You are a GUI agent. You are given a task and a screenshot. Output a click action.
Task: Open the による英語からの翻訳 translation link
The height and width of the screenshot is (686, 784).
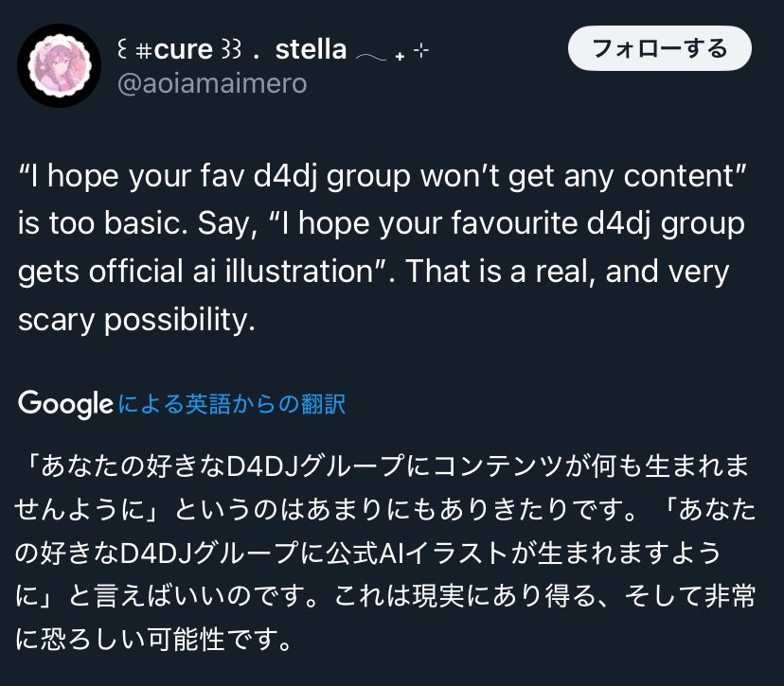231,404
